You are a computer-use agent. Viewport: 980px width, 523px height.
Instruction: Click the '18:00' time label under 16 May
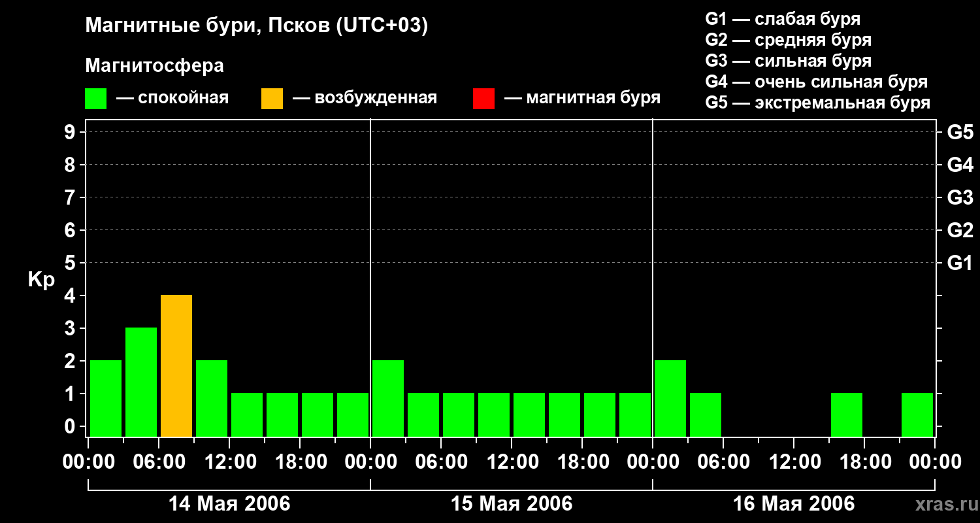(864, 462)
